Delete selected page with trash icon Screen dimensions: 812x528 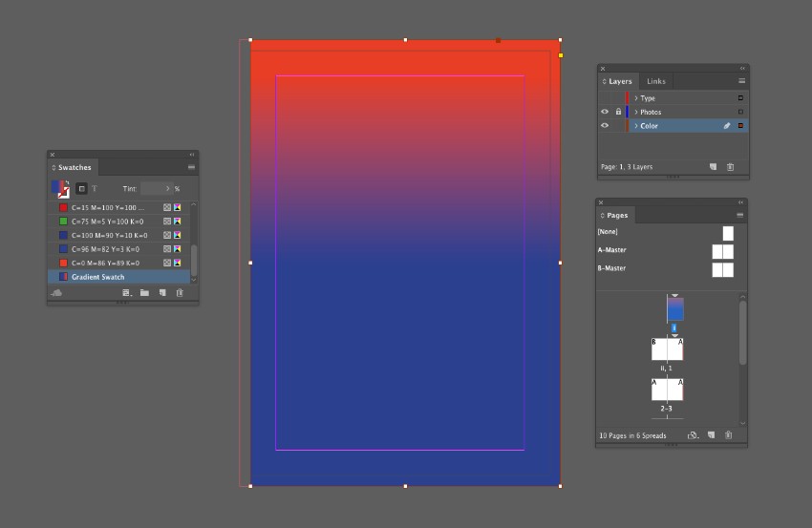[x=728, y=435]
